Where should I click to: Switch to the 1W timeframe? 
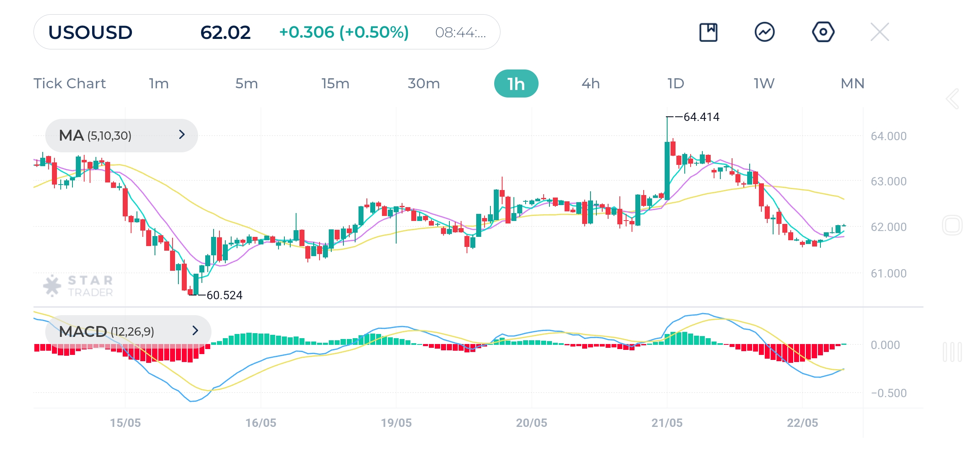coord(764,84)
